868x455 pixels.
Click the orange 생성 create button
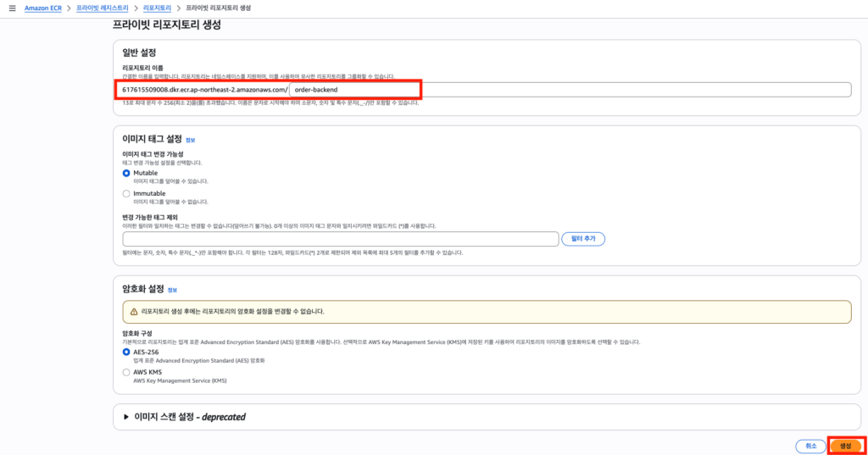pos(845,446)
